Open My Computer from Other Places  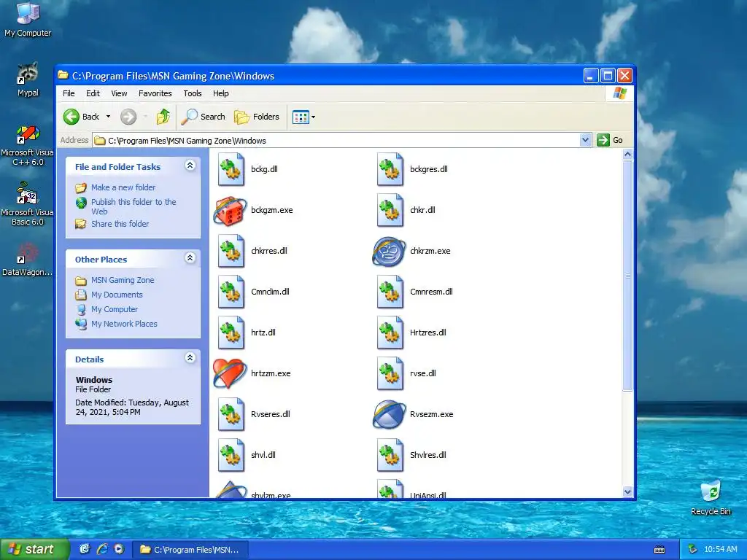[x=115, y=309]
